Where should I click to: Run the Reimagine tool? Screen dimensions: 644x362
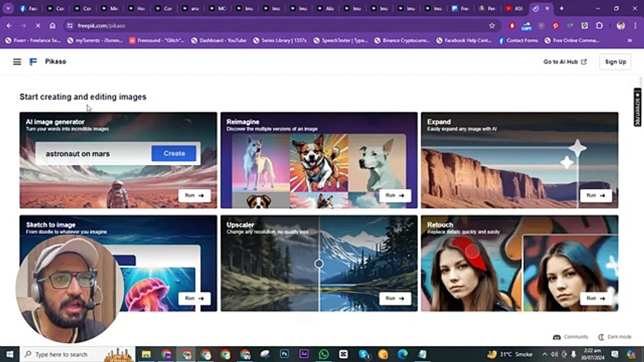click(x=395, y=196)
